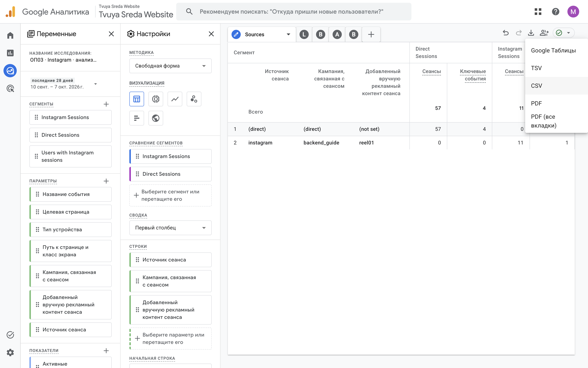Viewport: 588px width, 368px height.
Task: Undo the last change with the undo arrow
Action: (x=506, y=33)
